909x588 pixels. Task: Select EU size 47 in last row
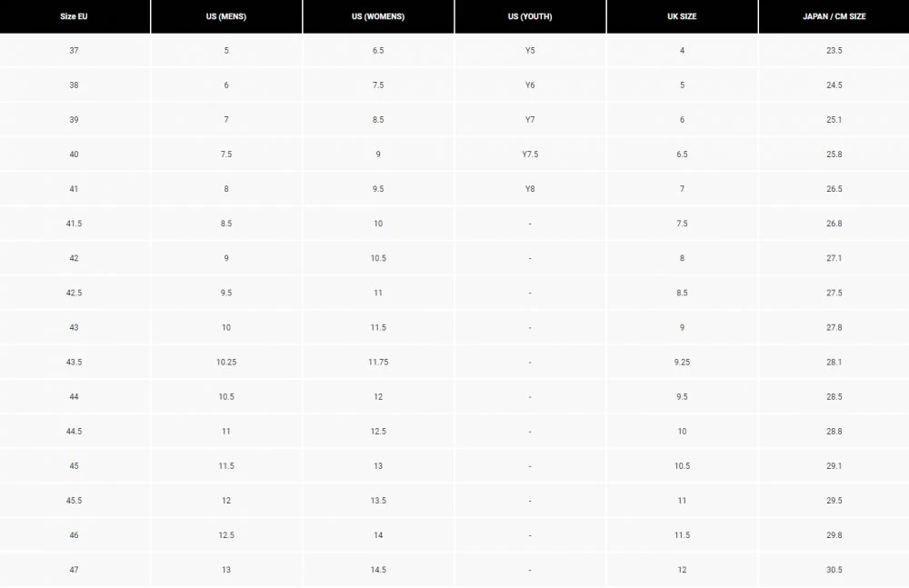point(74,570)
